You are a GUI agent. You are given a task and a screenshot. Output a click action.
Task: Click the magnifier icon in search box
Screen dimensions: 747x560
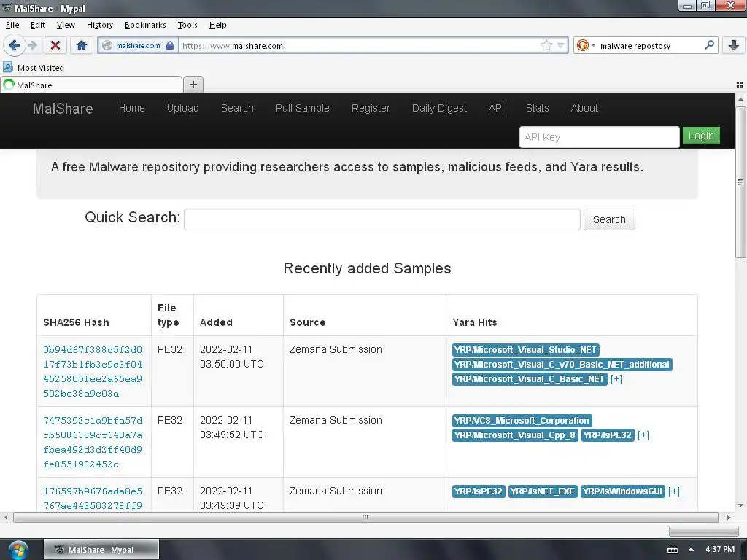point(709,45)
